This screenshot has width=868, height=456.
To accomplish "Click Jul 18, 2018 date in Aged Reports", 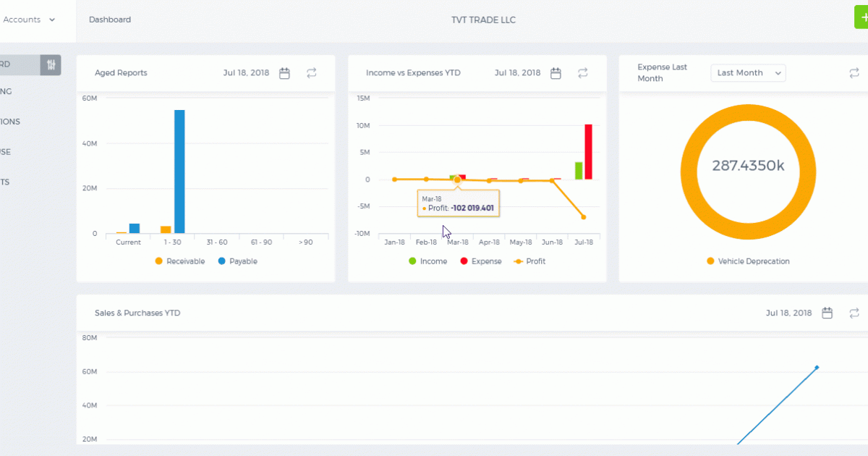I will (246, 73).
